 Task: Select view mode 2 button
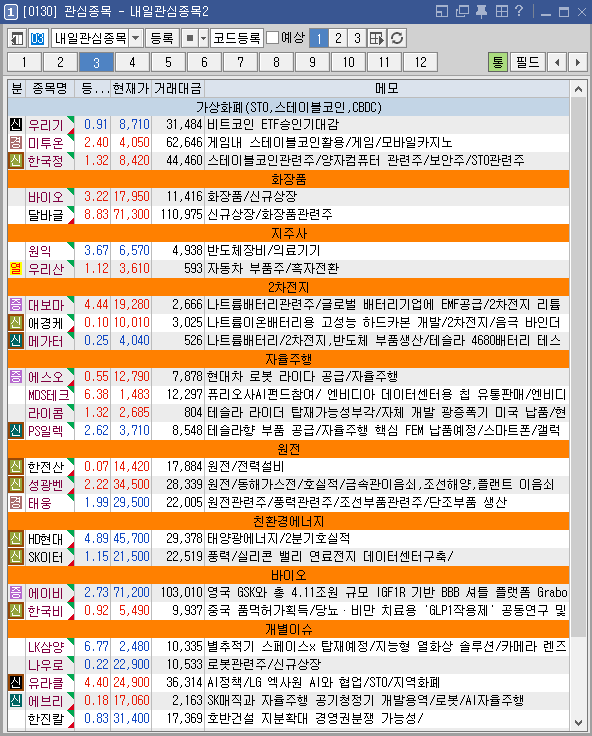[x=338, y=38]
